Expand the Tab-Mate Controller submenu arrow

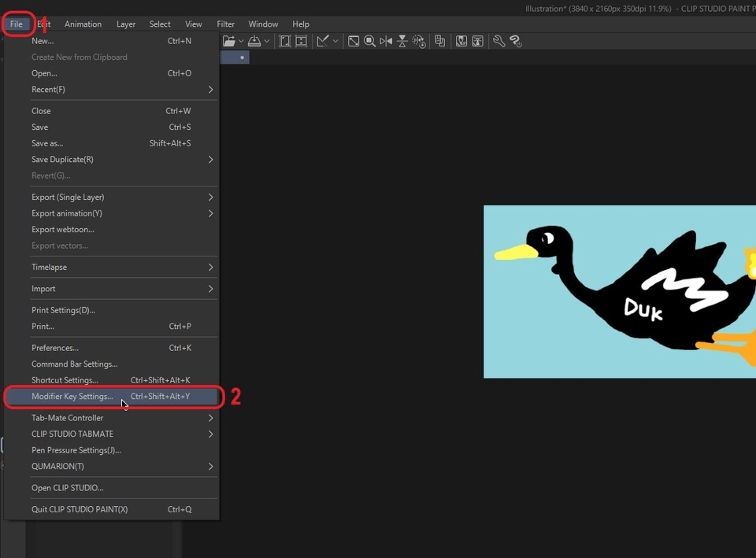211,418
